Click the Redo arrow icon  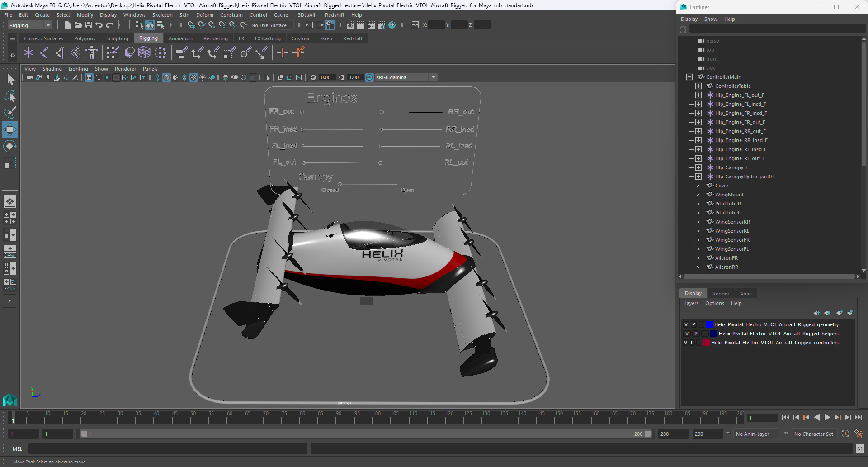(109, 25)
